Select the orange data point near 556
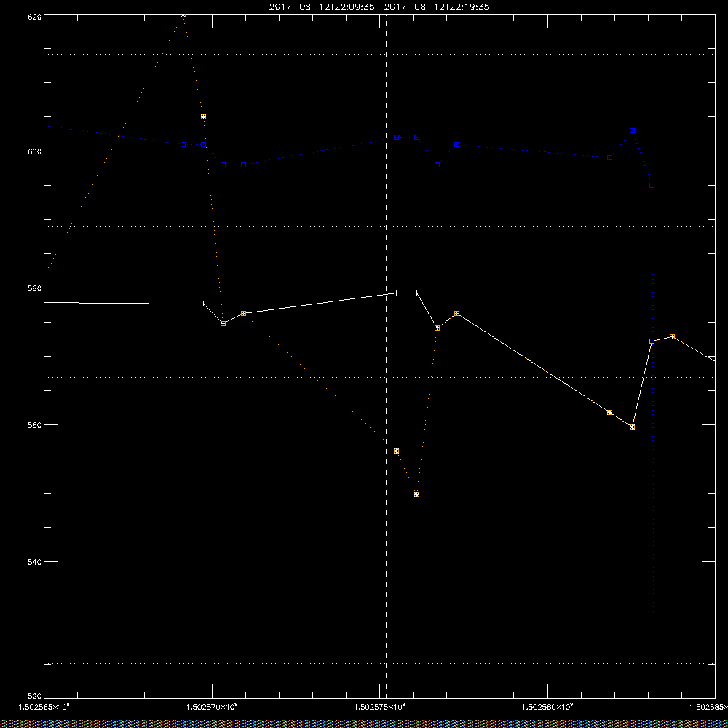 [396, 451]
